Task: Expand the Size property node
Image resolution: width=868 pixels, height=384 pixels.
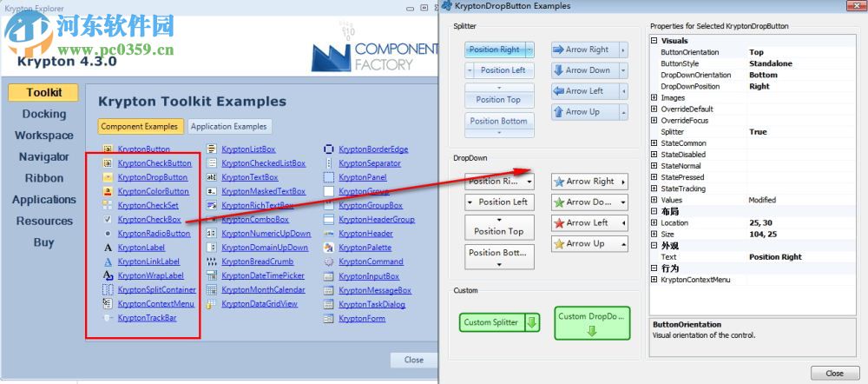Action: [x=654, y=234]
